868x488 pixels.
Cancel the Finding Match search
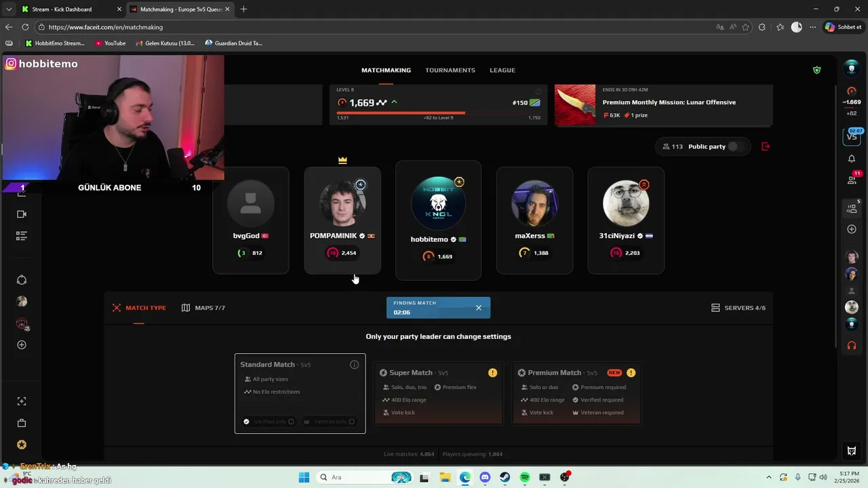[x=478, y=308]
